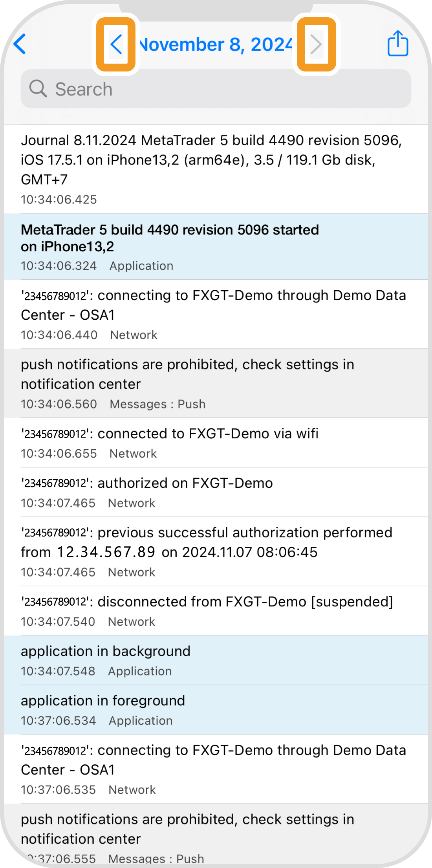Tap the application in background entry
The image size is (432, 868).
pyautogui.click(x=216, y=660)
